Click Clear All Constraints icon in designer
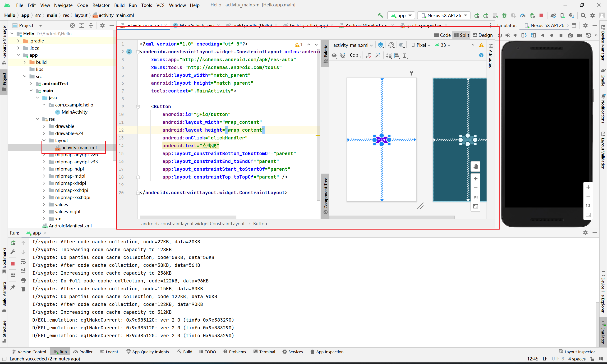 click(368, 55)
